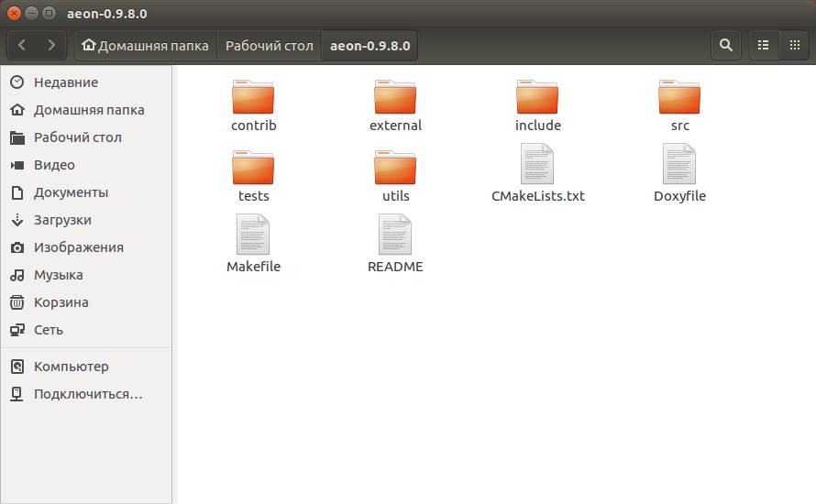Go back with the left arrow button
Screen dimensions: 816x504
tap(22, 45)
